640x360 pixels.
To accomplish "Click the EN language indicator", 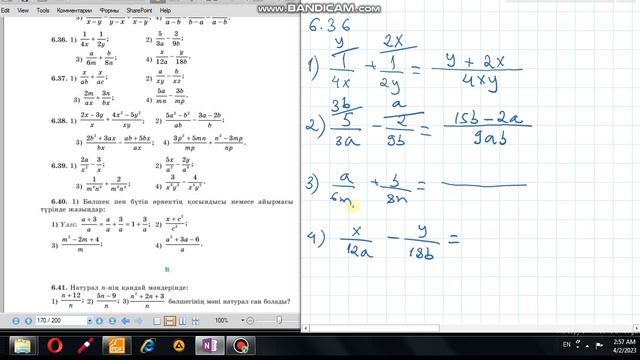I will click(567, 345).
